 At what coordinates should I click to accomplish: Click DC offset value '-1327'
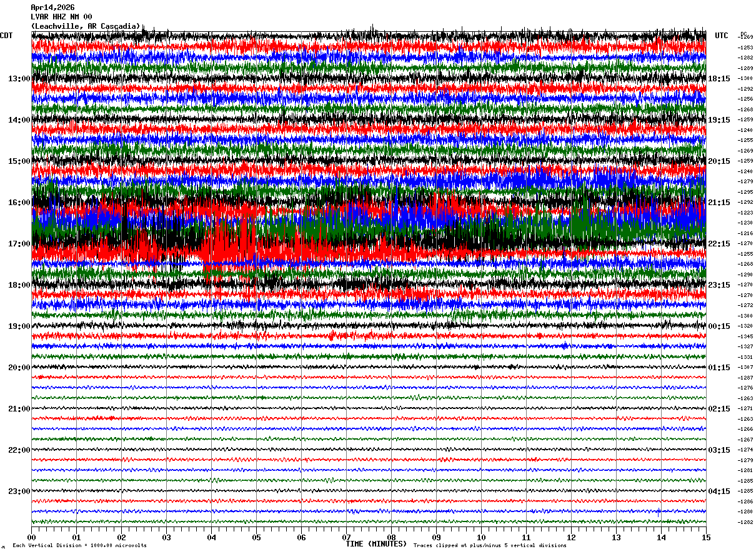[x=745, y=346]
